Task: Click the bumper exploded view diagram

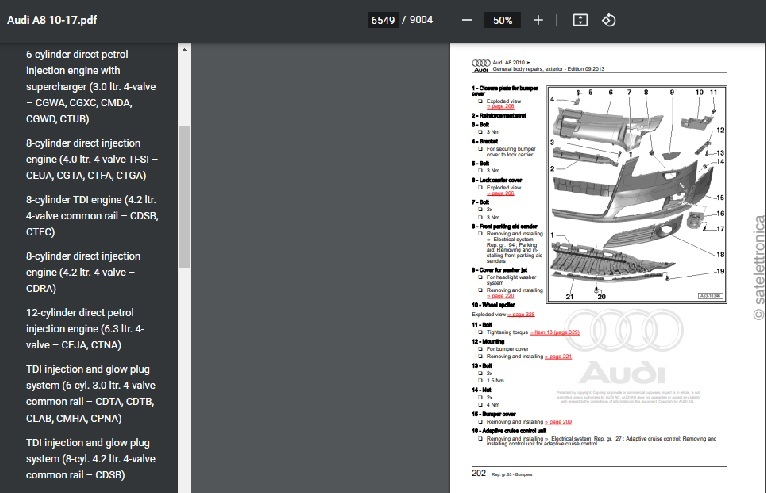Action: pyautogui.click(x=637, y=190)
